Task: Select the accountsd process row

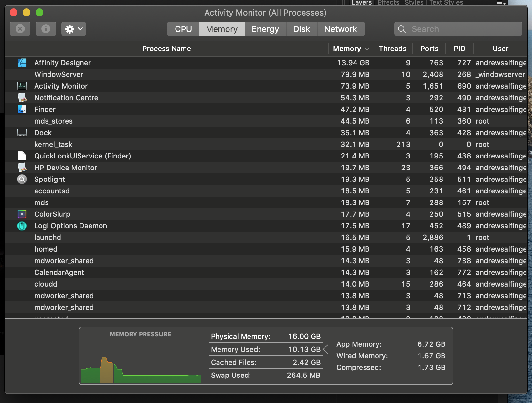Action: 266,191
